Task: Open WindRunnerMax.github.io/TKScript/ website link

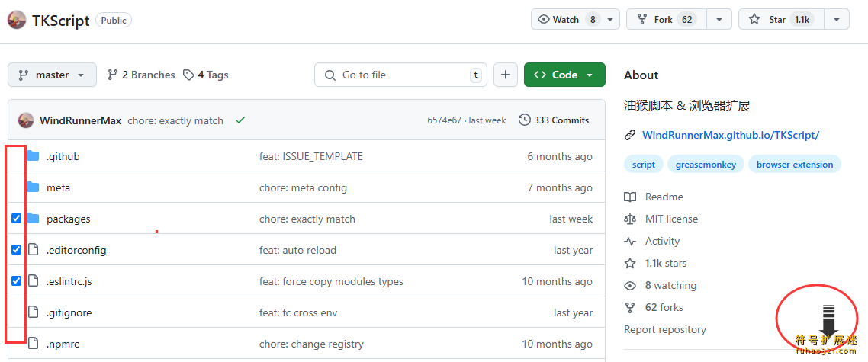Action: pos(730,135)
